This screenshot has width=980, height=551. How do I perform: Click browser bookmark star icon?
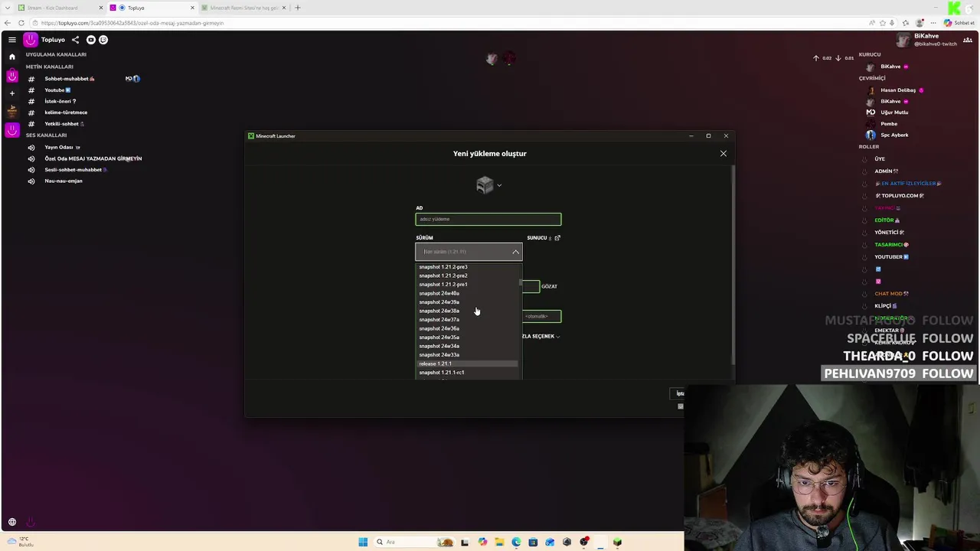click(883, 23)
